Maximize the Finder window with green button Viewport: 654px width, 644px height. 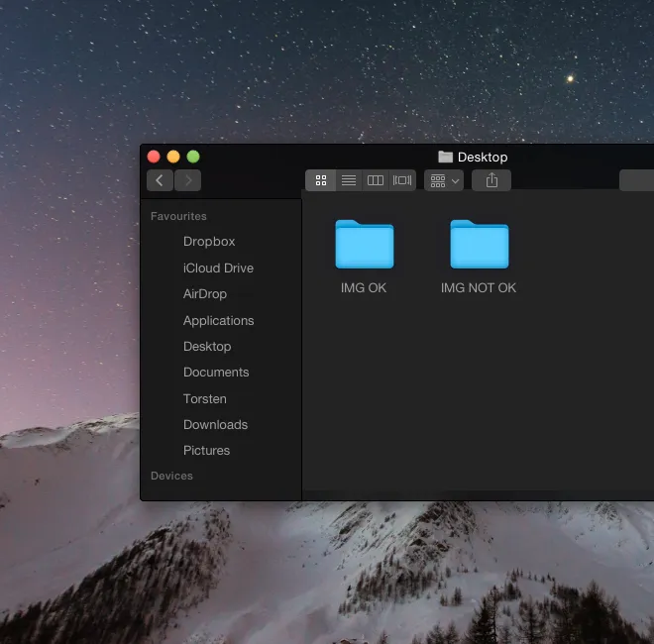click(x=193, y=157)
